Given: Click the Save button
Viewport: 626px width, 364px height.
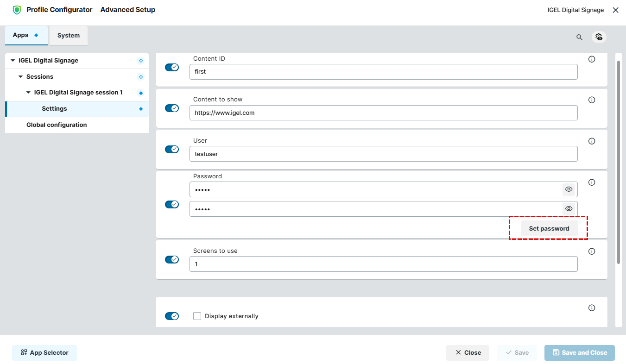Looking at the screenshot, I should point(517,353).
